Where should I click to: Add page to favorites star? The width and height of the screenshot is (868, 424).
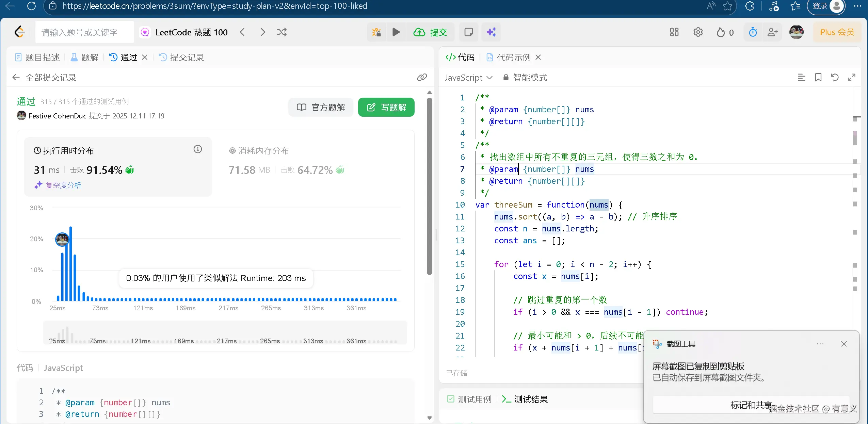coord(728,6)
